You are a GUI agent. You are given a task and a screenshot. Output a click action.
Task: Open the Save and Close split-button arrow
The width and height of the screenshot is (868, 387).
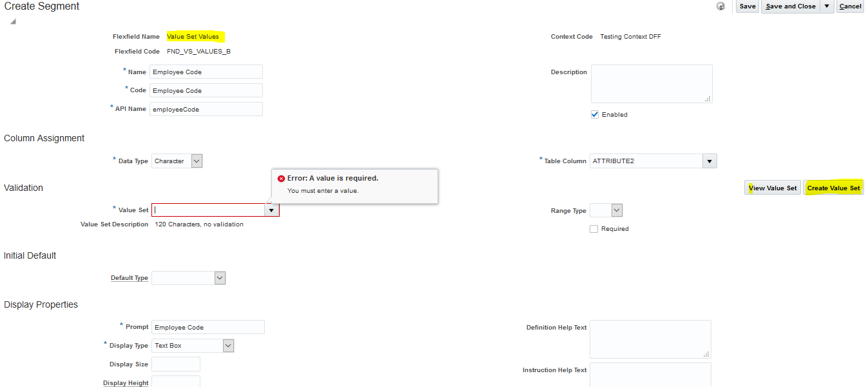[x=827, y=6]
